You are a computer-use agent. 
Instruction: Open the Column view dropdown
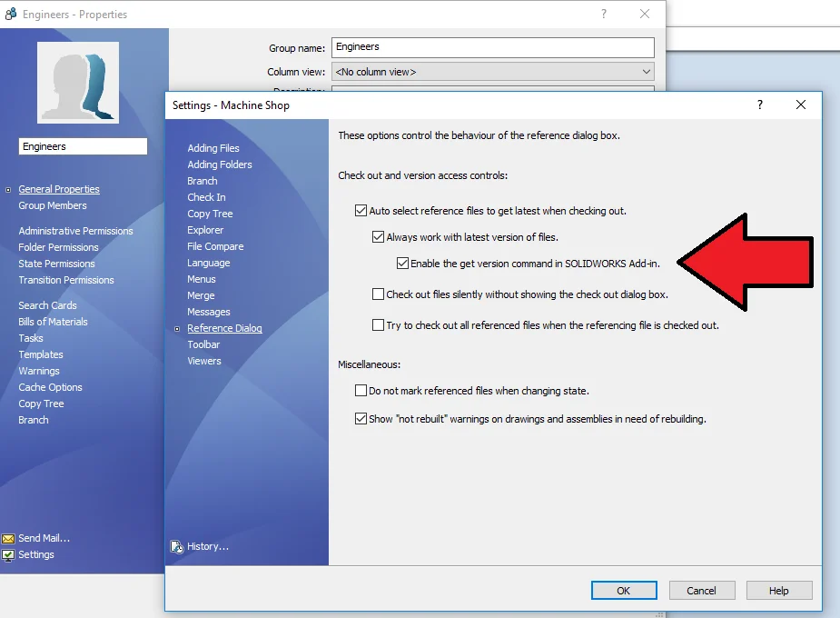493,72
